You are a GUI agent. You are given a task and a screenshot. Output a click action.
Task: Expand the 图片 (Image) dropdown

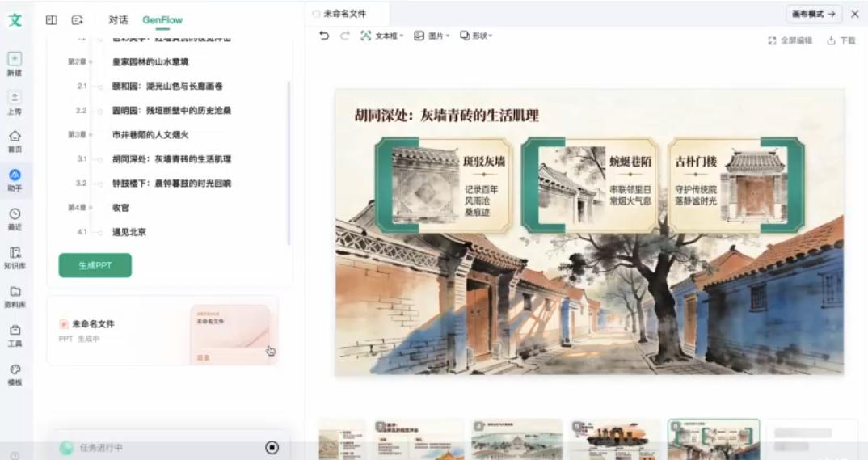pos(432,36)
